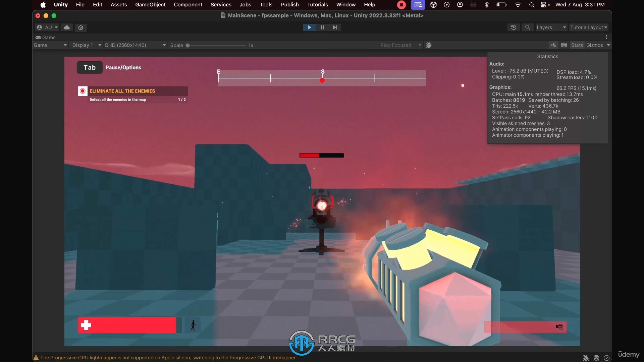
Task: Click the Pause button in toolbar
Action: [x=322, y=27]
